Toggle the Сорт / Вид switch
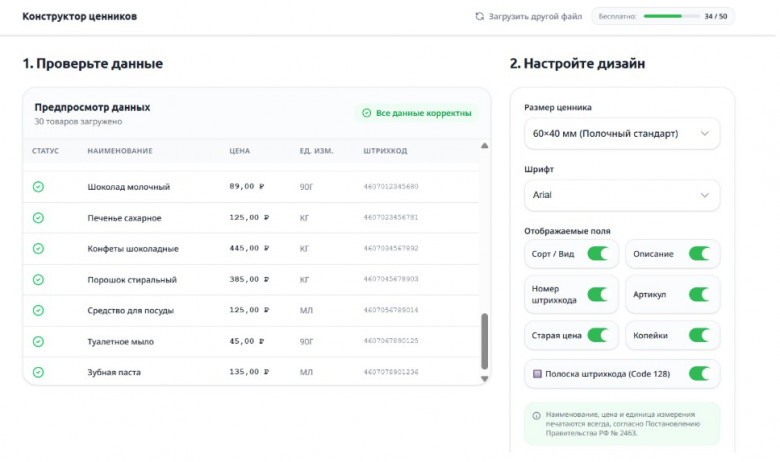The height and width of the screenshot is (462, 780). point(598,254)
